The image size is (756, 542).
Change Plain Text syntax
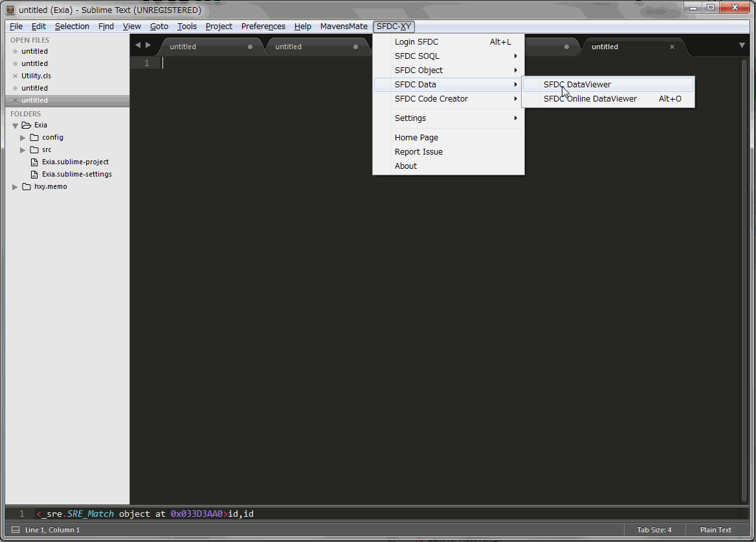715,530
